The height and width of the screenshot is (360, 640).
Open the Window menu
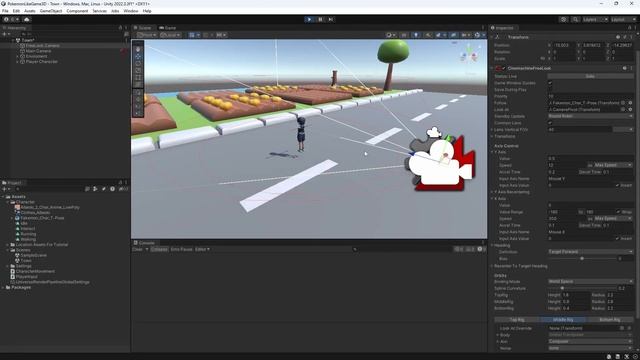131,11
